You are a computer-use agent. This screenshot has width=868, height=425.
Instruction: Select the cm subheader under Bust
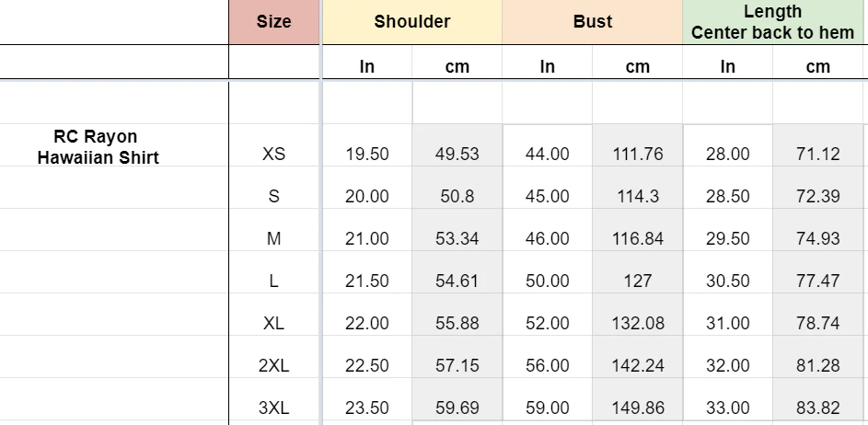pos(637,66)
